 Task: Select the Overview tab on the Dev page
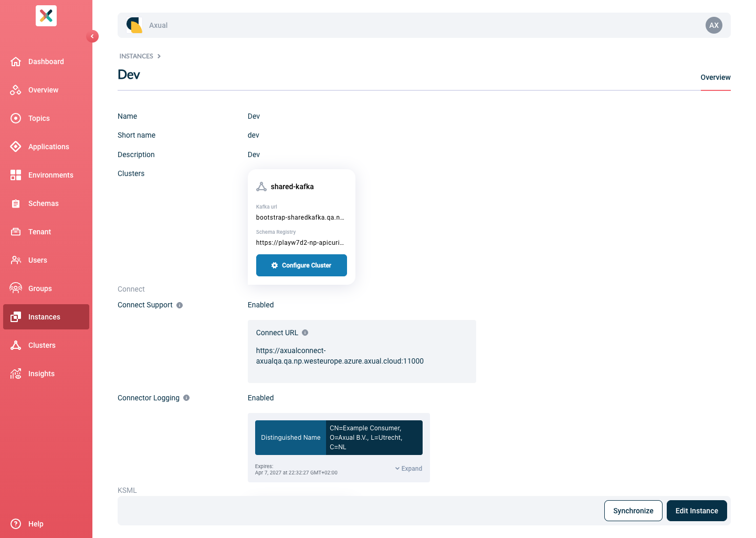point(716,77)
